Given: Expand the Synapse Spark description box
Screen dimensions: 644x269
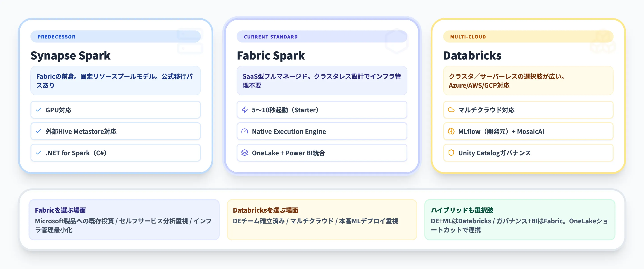Looking at the screenshot, I should (x=115, y=81).
